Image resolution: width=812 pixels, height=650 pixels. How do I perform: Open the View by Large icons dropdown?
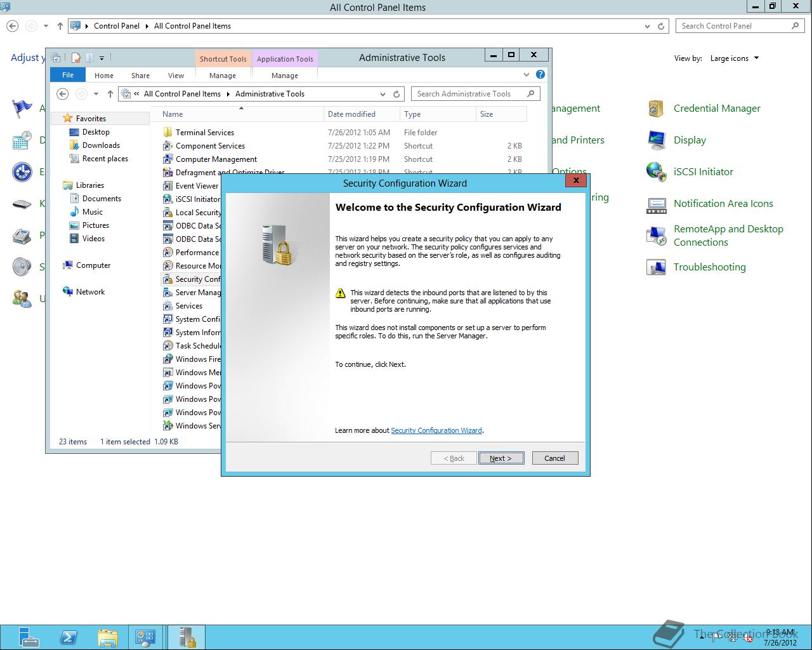[x=733, y=58]
